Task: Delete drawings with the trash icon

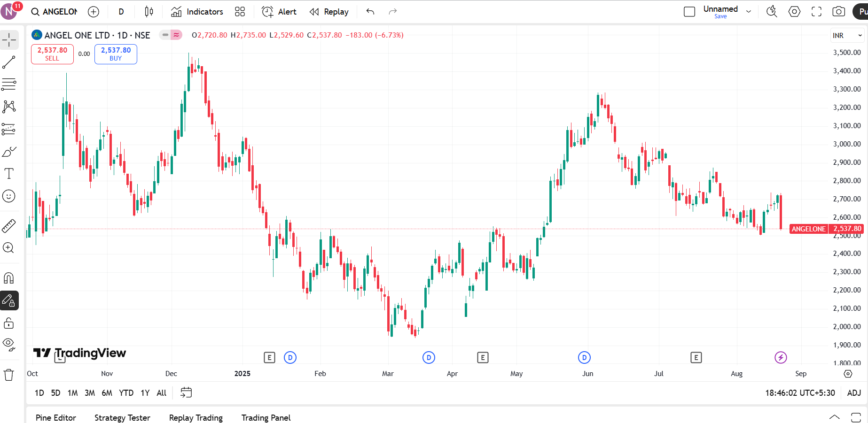Action: pyautogui.click(x=9, y=375)
